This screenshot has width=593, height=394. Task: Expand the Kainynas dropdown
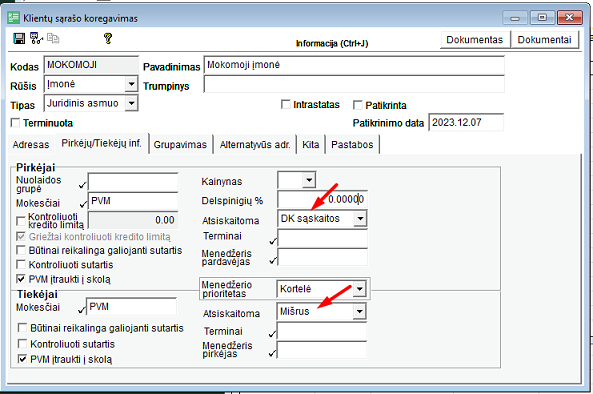click(x=309, y=180)
